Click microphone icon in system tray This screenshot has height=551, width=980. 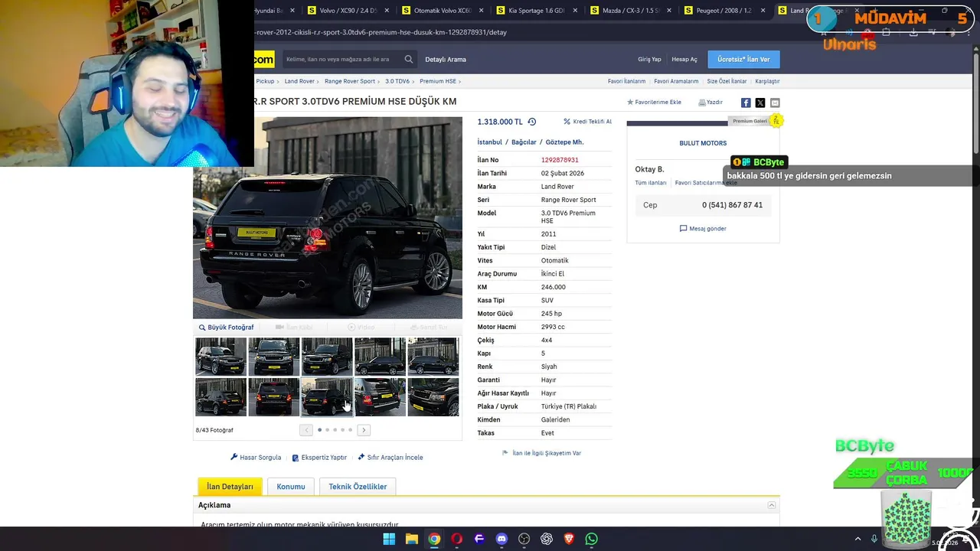(874, 539)
